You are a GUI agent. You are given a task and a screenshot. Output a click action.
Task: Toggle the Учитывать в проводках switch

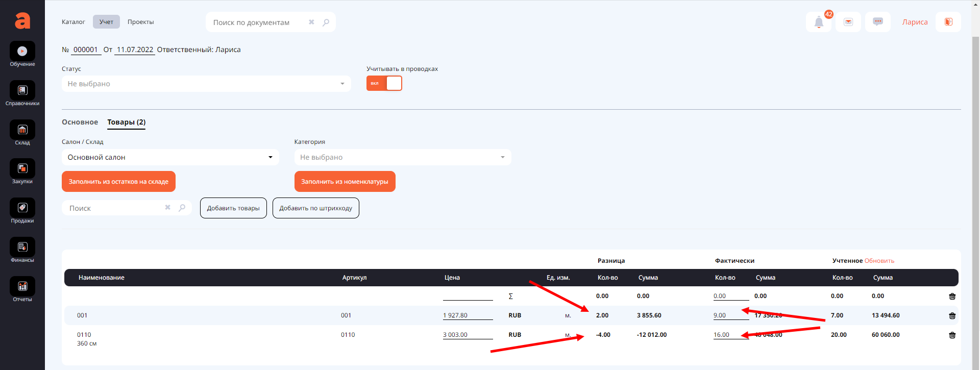point(384,83)
